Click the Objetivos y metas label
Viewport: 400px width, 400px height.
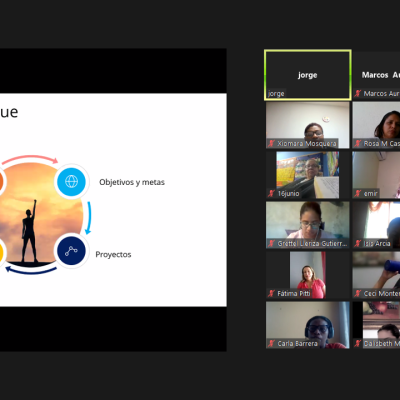(132, 182)
